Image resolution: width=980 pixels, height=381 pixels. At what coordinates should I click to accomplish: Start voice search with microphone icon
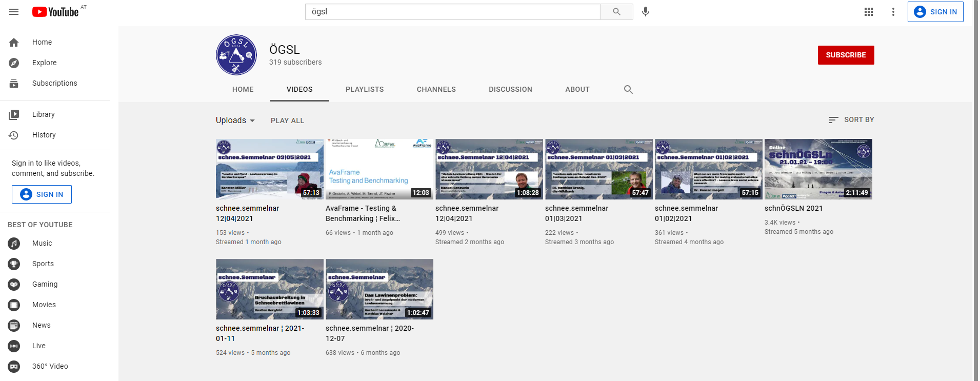click(x=646, y=12)
